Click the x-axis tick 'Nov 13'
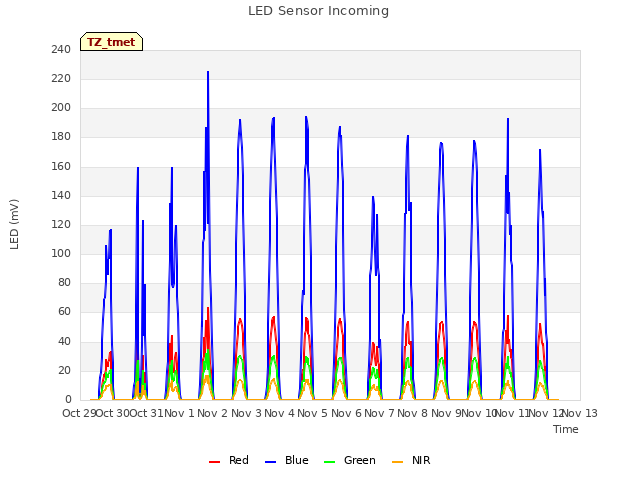Viewport: 640px width, 480px height. 580,413
